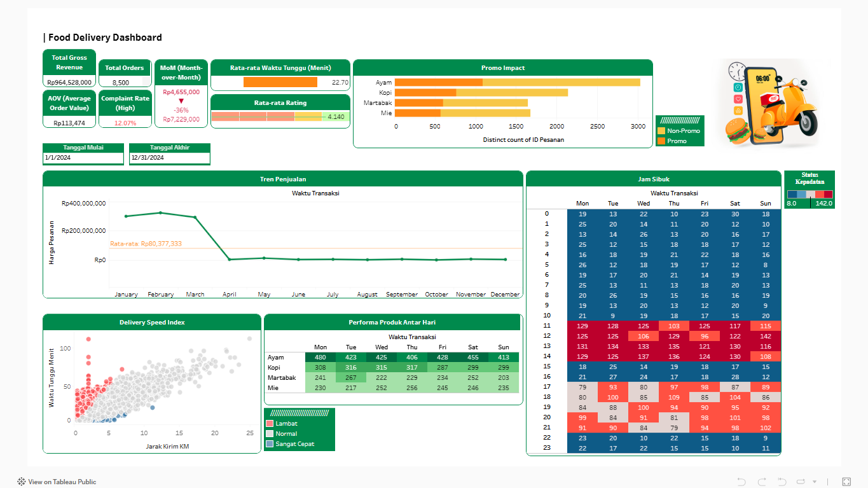
Task: Click the Promo Impact panel header
Action: click(x=503, y=67)
